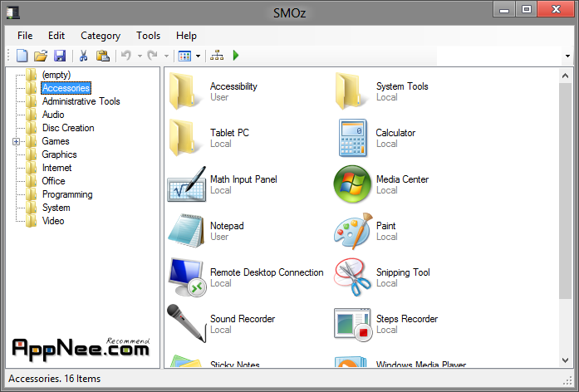Click the Undo arrow icon
This screenshot has height=392, width=579.
(126, 56)
